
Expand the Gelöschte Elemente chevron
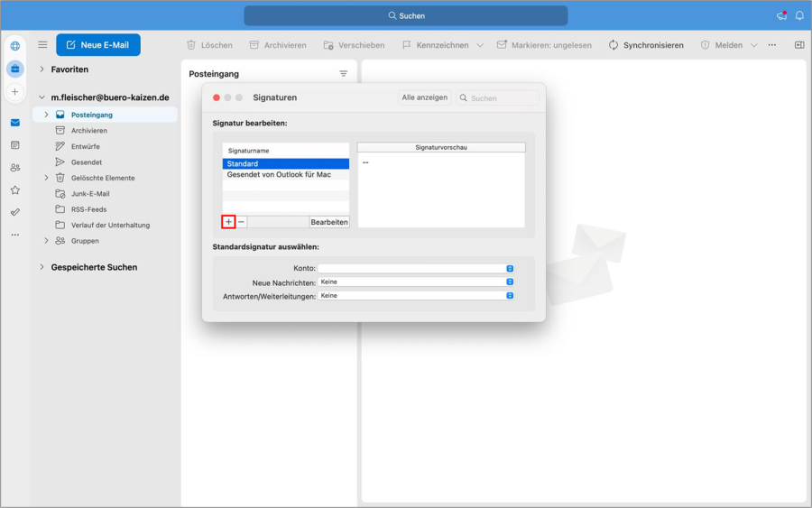pos(46,178)
